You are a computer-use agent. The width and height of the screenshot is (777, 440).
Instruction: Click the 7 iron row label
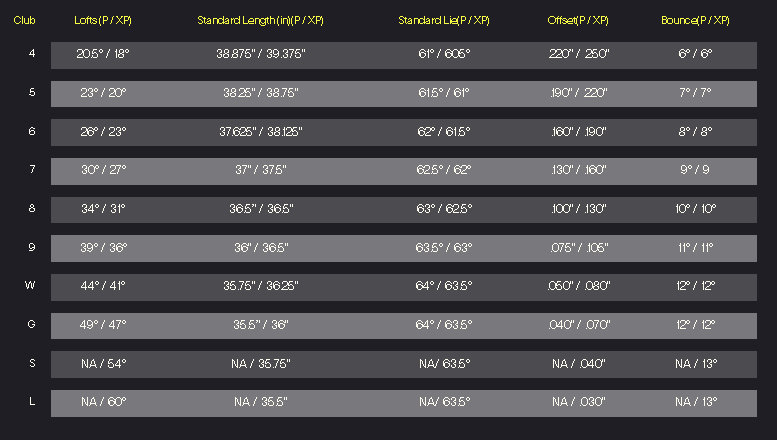pyautogui.click(x=32, y=169)
